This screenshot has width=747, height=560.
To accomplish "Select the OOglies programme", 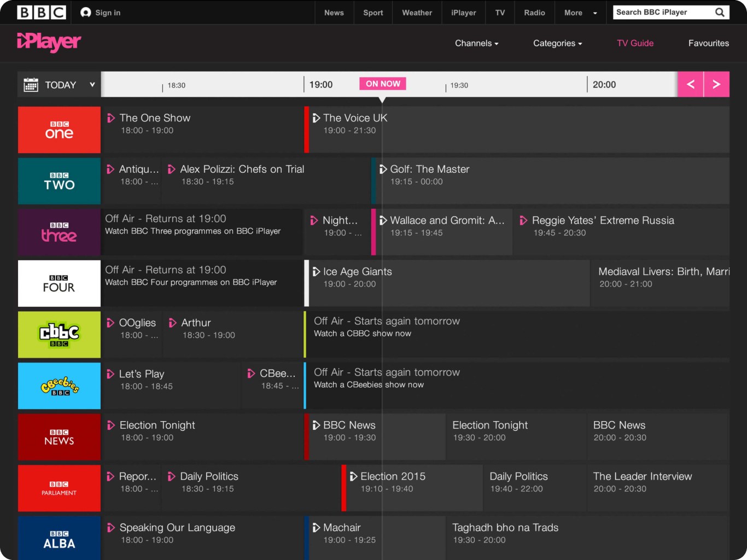I will 132,335.
